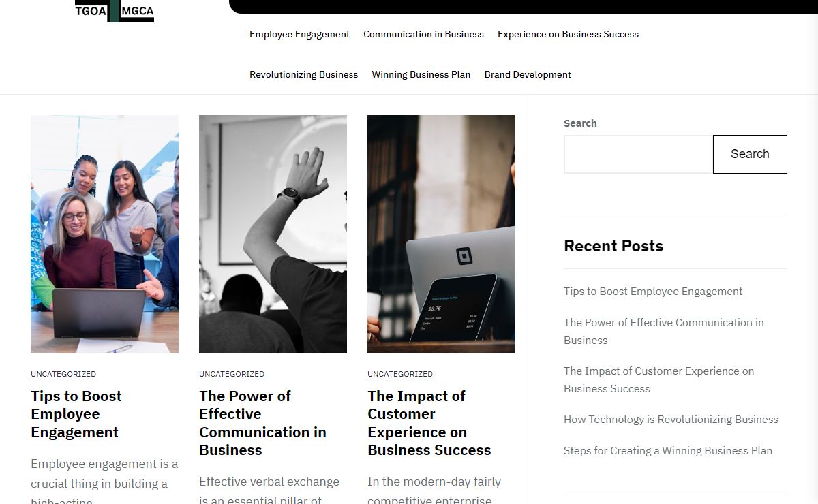Image resolution: width=818 pixels, height=504 pixels.
Task: Visit the Brand Development menu page
Action: [x=528, y=74]
